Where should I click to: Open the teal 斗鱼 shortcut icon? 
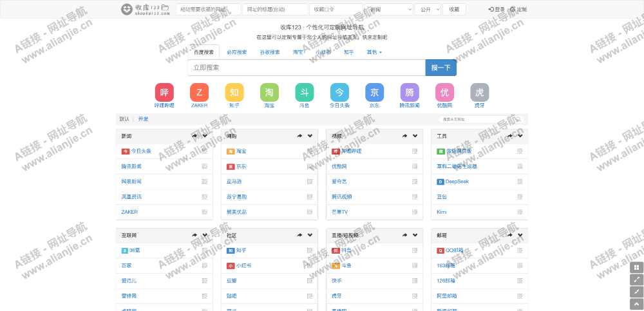coord(305,93)
